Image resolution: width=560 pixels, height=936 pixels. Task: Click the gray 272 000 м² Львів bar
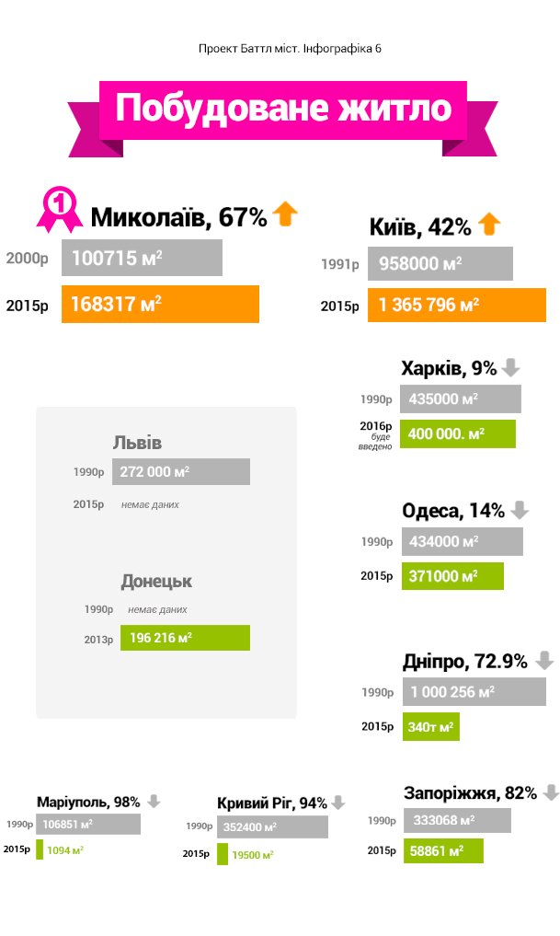click(x=181, y=471)
